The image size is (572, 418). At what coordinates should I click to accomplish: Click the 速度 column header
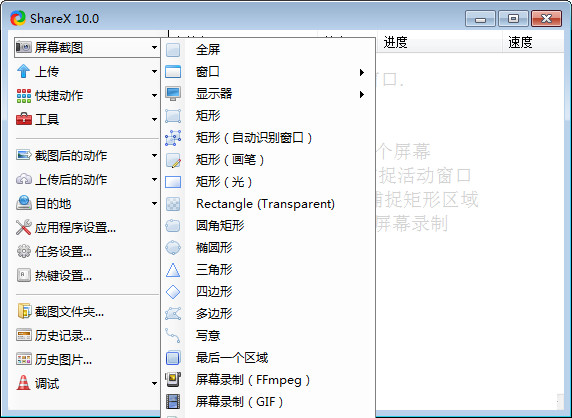(533, 42)
